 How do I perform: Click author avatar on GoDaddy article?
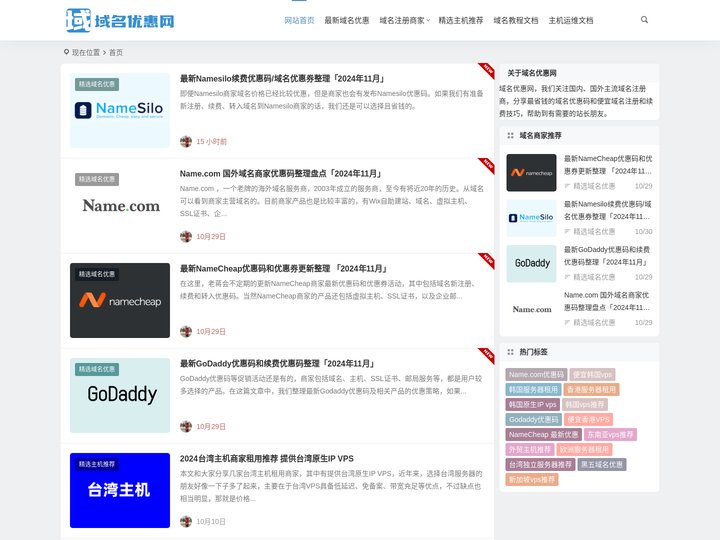tap(186, 427)
